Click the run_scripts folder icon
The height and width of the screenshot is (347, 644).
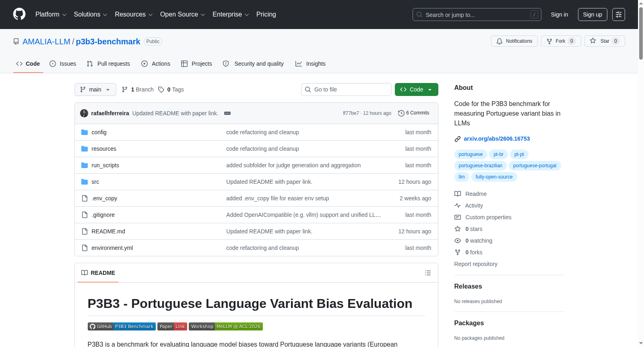coord(85,165)
